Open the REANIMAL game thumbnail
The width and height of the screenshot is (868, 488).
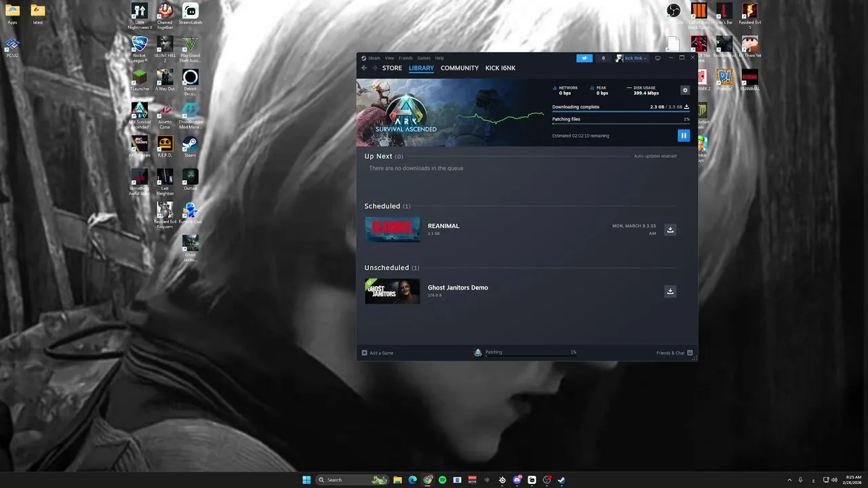point(393,230)
